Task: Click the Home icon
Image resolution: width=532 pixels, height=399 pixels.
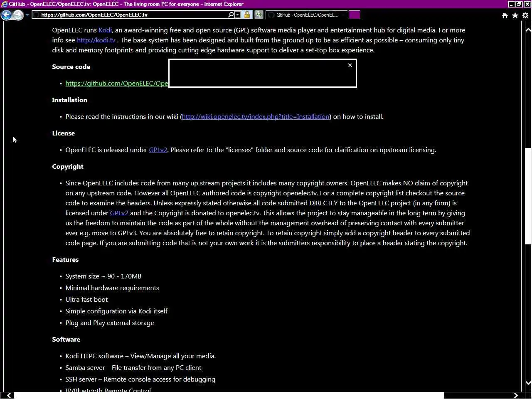Action: (505, 15)
